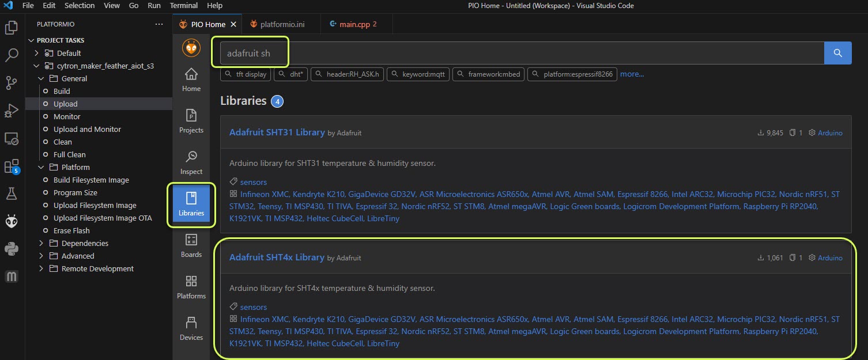The image size is (868, 360).
Task: Open Source Control in activity bar
Action: pyautogui.click(x=12, y=83)
